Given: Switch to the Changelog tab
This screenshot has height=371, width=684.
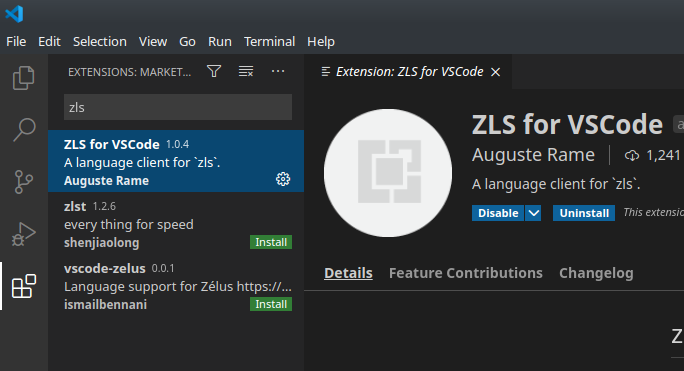Looking at the screenshot, I should 596,273.
